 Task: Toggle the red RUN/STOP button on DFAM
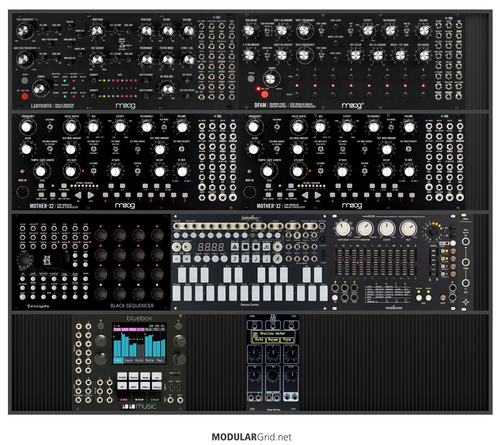[264, 94]
